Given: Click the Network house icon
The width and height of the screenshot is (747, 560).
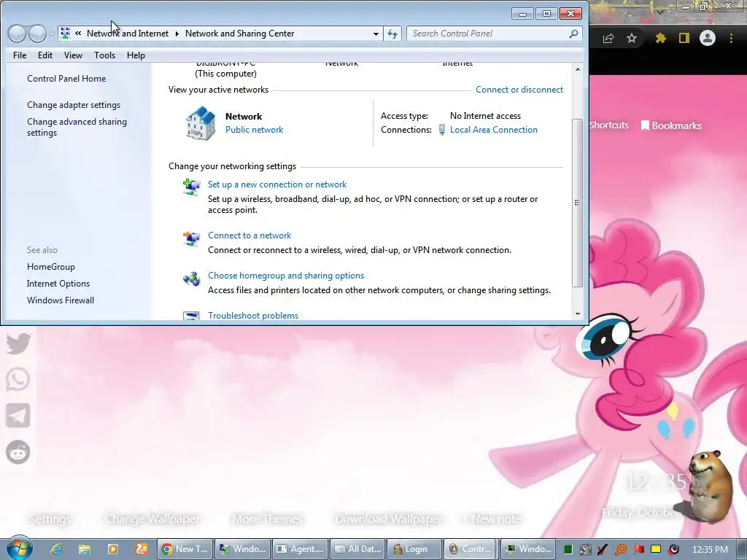Looking at the screenshot, I should tap(201, 123).
